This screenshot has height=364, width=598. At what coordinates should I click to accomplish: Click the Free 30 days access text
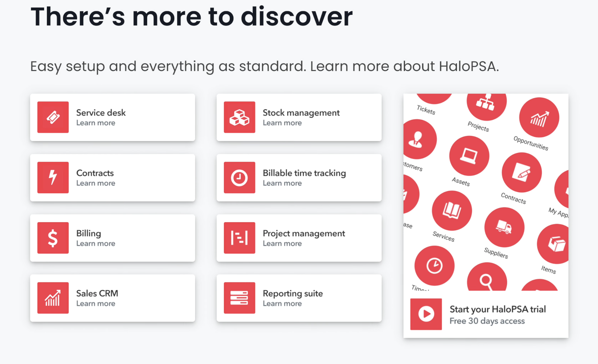click(487, 321)
